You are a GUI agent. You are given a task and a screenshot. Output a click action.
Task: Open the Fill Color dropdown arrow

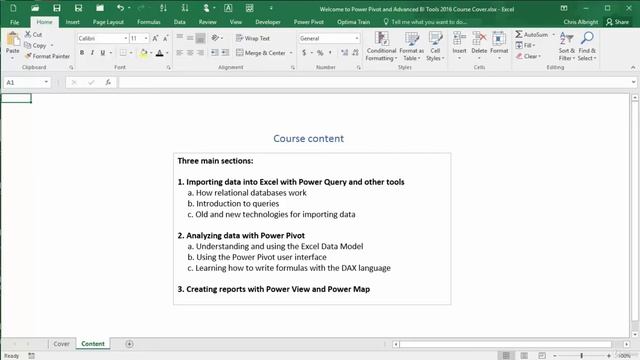tap(151, 53)
